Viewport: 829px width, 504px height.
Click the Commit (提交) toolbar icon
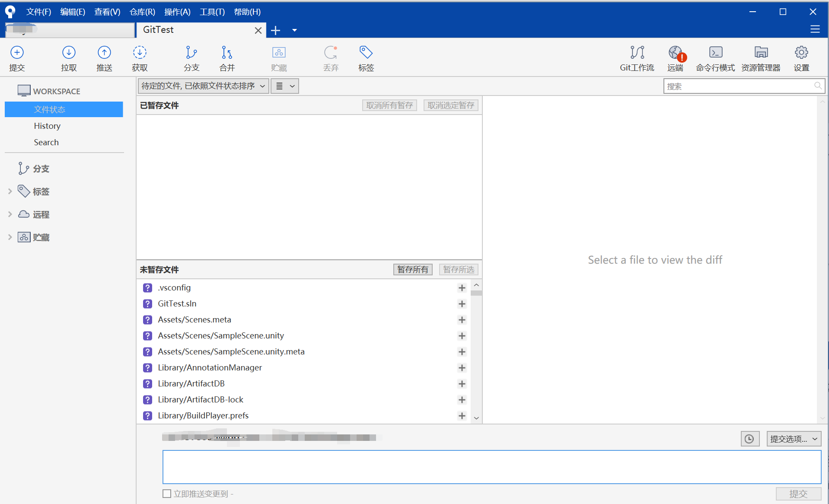[17, 58]
